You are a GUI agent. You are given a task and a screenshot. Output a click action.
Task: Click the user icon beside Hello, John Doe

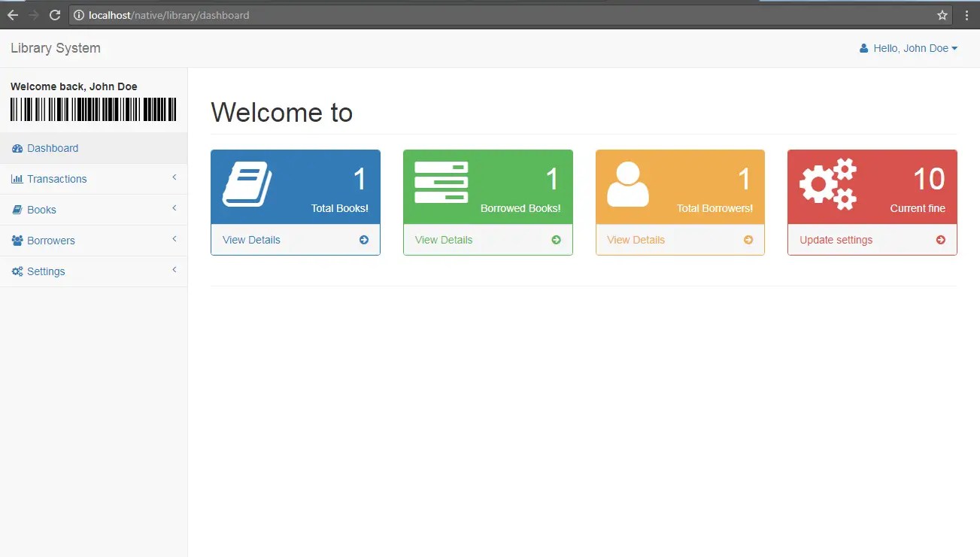(863, 47)
